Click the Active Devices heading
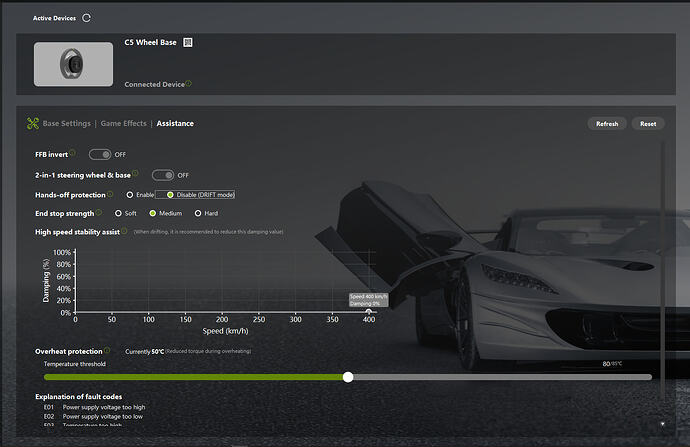The width and height of the screenshot is (690, 447). click(55, 18)
